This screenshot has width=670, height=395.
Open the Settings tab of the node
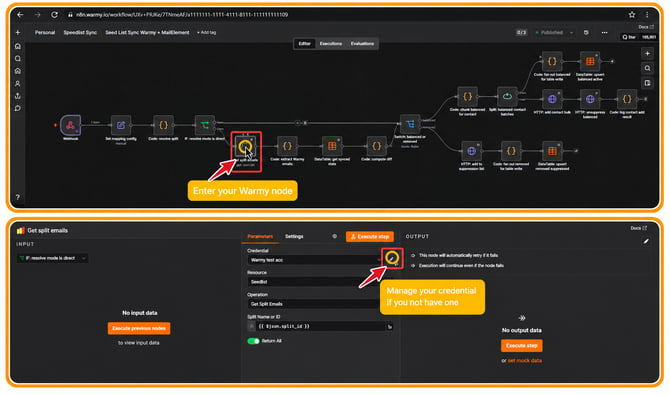point(294,236)
